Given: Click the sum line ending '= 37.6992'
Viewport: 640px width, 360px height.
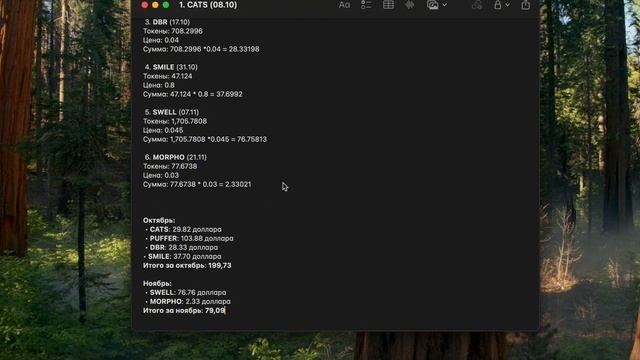Looking at the screenshot, I should coord(193,94).
